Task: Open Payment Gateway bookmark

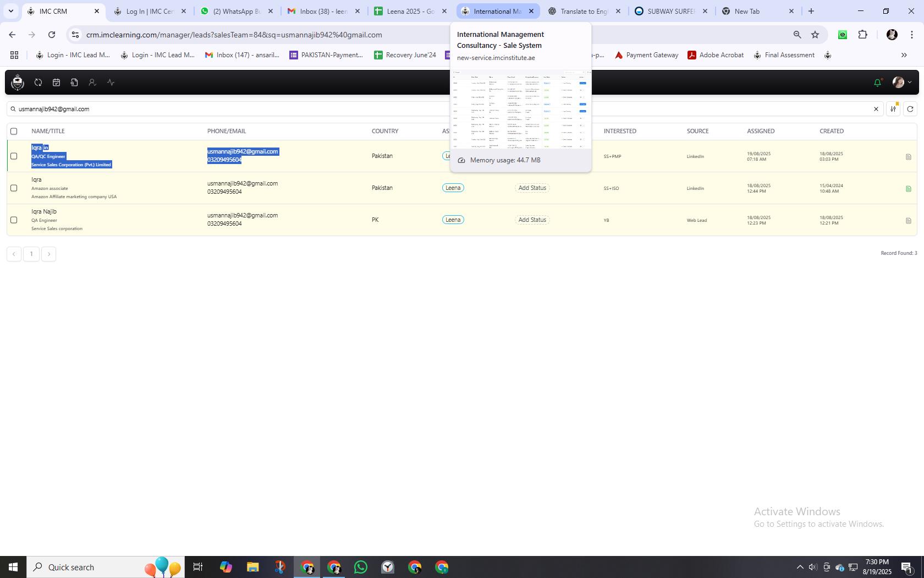Action: click(646, 55)
